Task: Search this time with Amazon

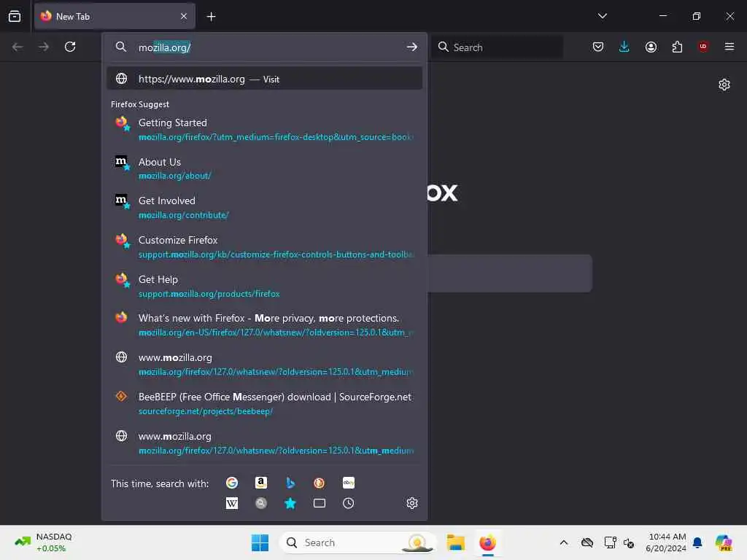Action: point(261,483)
